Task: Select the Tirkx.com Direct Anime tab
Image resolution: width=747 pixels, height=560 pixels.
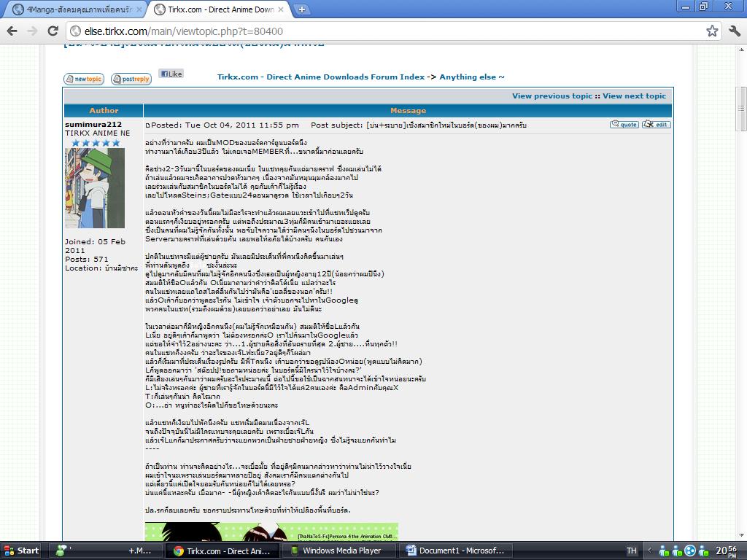Action: pyautogui.click(x=220, y=9)
